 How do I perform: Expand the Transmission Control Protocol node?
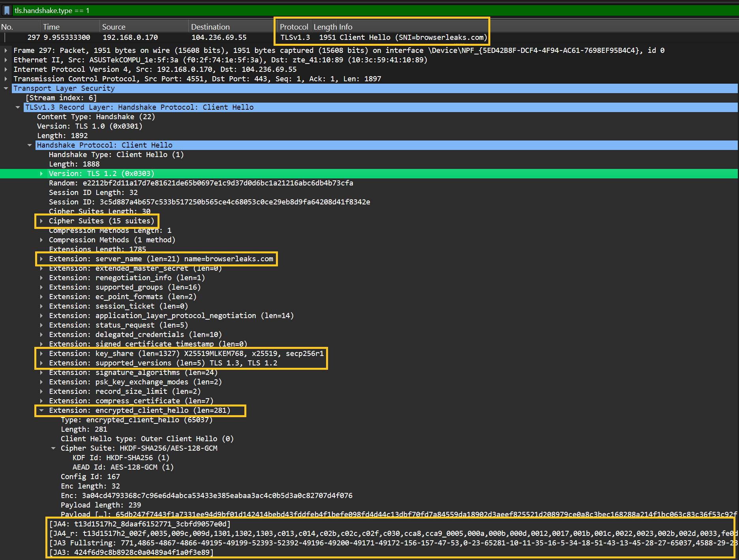pyautogui.click(x=6, y=79)
